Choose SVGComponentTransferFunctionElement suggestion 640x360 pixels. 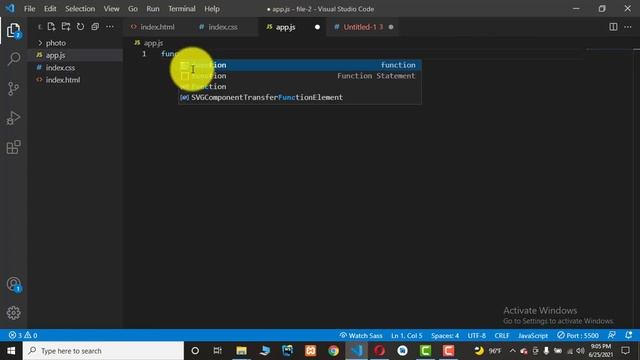300,98
